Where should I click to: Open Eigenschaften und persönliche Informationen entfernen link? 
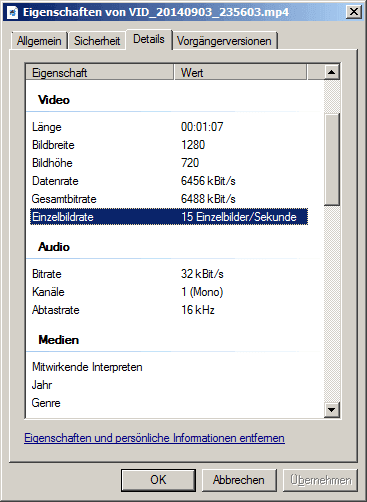point(154,438)
